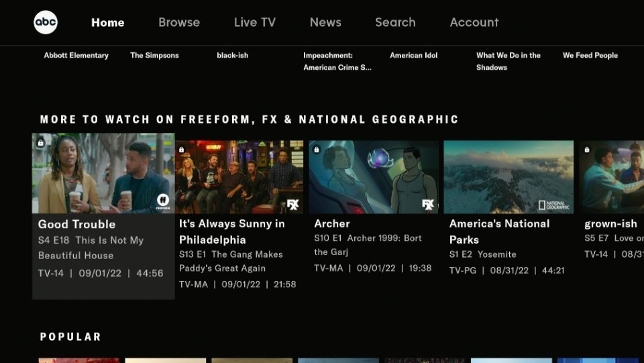Screen dimensions: 644x363
Task: Click the Popular section heading
Action: [70, 337]
